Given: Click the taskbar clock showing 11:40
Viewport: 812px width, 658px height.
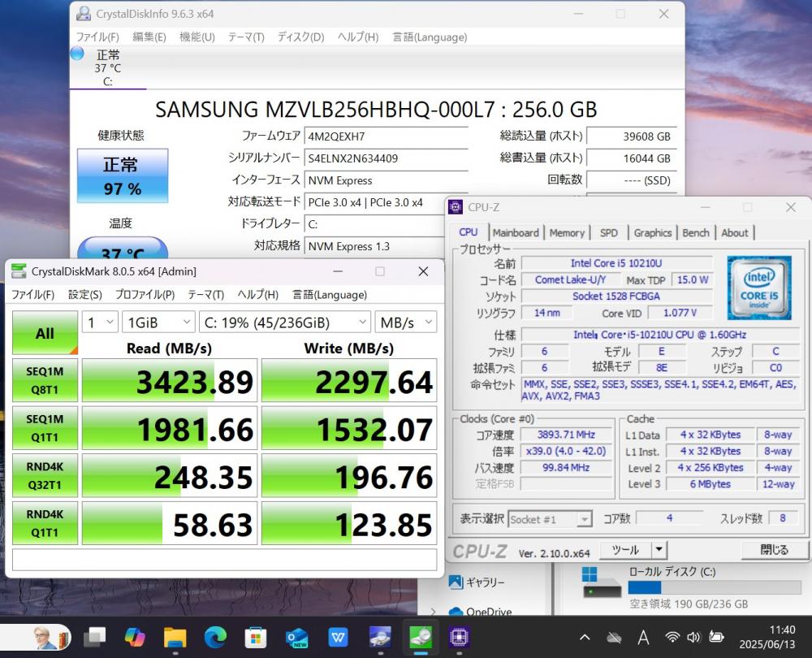Looking at the screenshot, I should point(767,637).
